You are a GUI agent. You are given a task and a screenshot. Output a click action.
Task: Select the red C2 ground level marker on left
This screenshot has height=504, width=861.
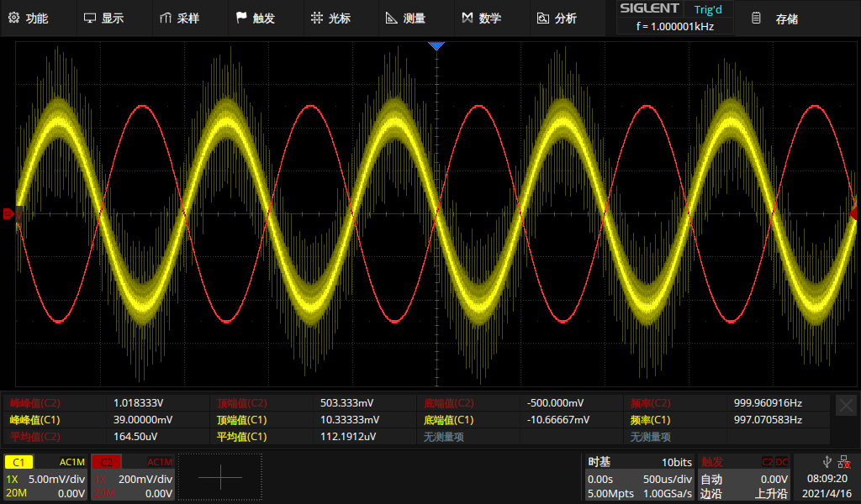click(x=8, y=214)
